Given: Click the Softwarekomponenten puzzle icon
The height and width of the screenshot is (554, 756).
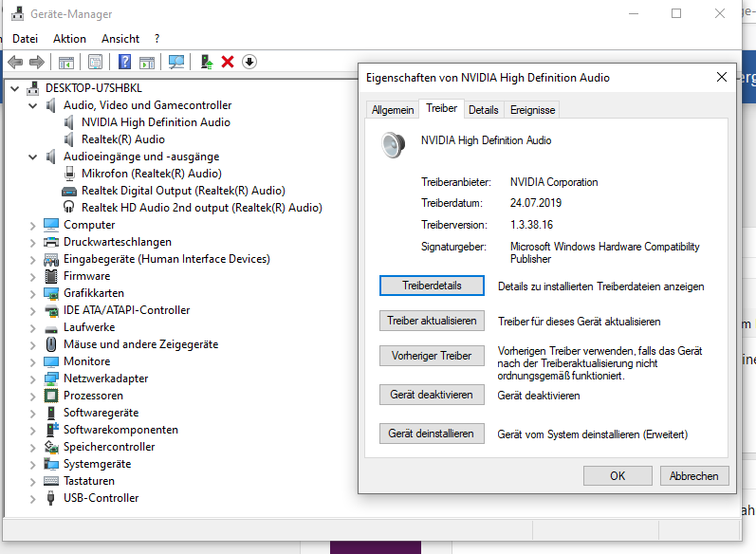Looking at the screenshot, I should click(x=51, y=430).
